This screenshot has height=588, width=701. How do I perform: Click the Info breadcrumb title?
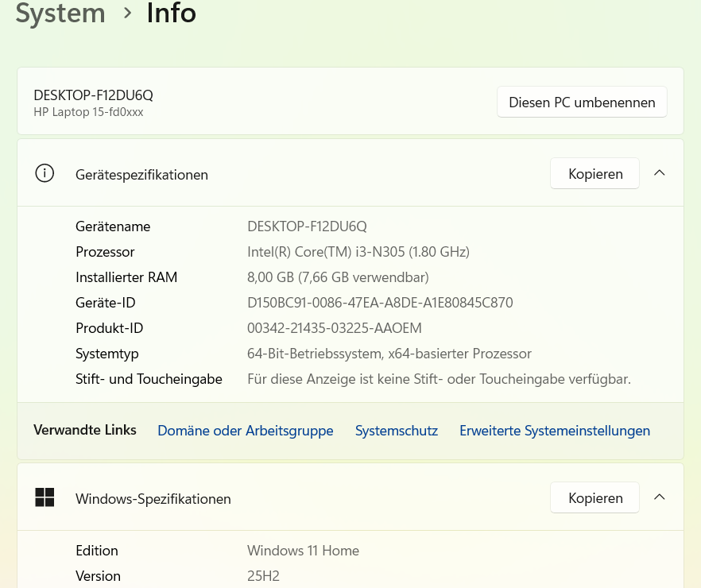pyautogui.click(x=172, y=13)
